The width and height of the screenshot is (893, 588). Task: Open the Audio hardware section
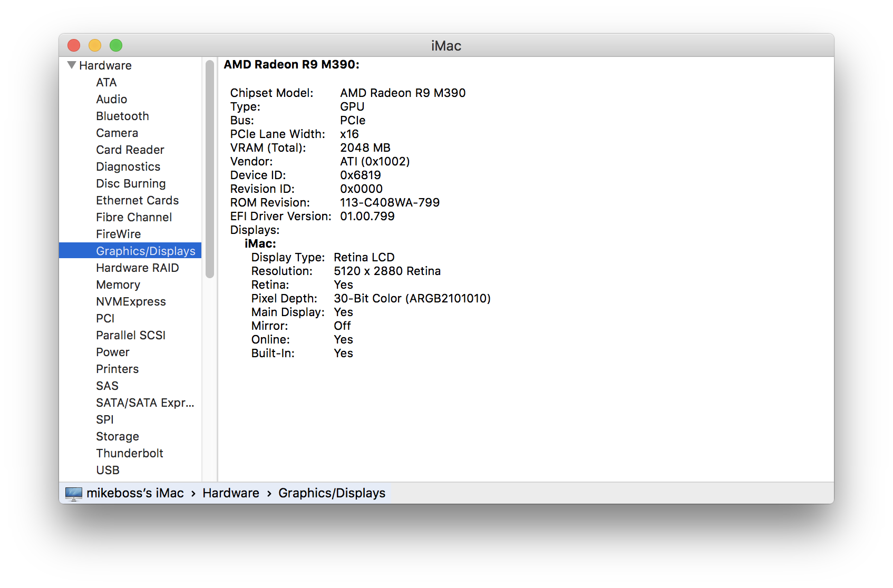click(112, 99)
